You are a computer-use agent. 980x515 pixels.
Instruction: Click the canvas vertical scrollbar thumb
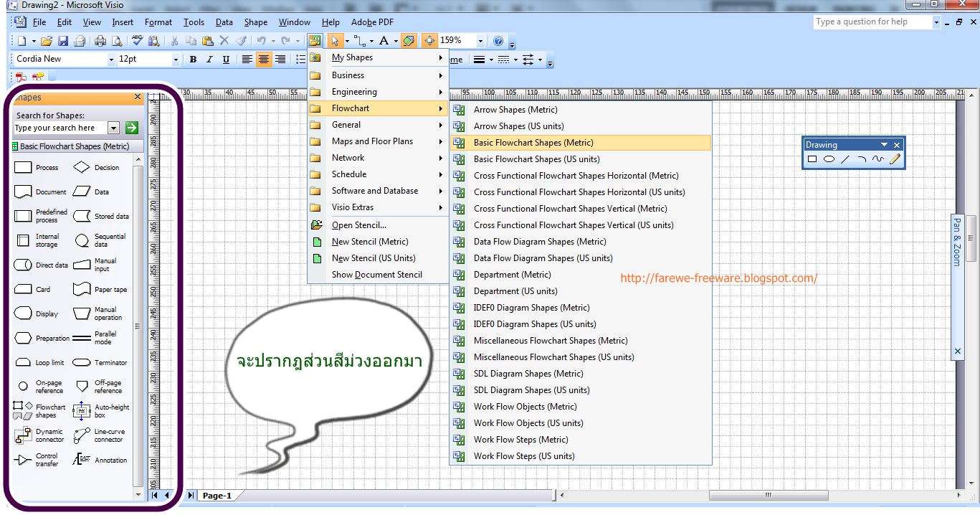pos(971,237)
